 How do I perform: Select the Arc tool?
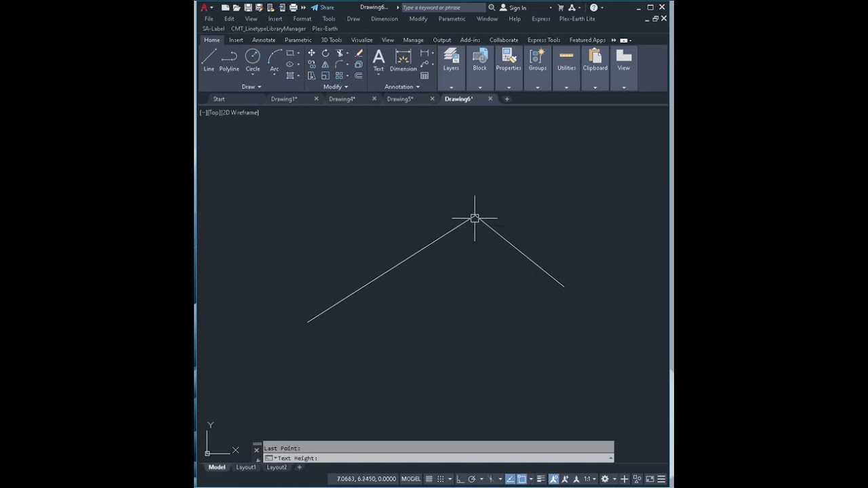(x=274, y=60)
